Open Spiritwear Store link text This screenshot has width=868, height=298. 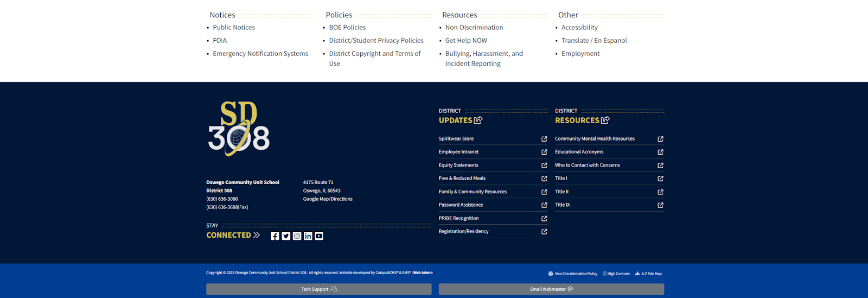point(456,139)
